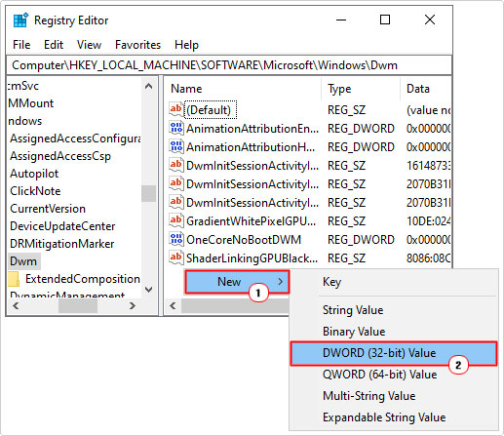This screenshot has width=504, height=436.
Task: Select DWORD (32-bit) Value
Action: click(393, 353)
